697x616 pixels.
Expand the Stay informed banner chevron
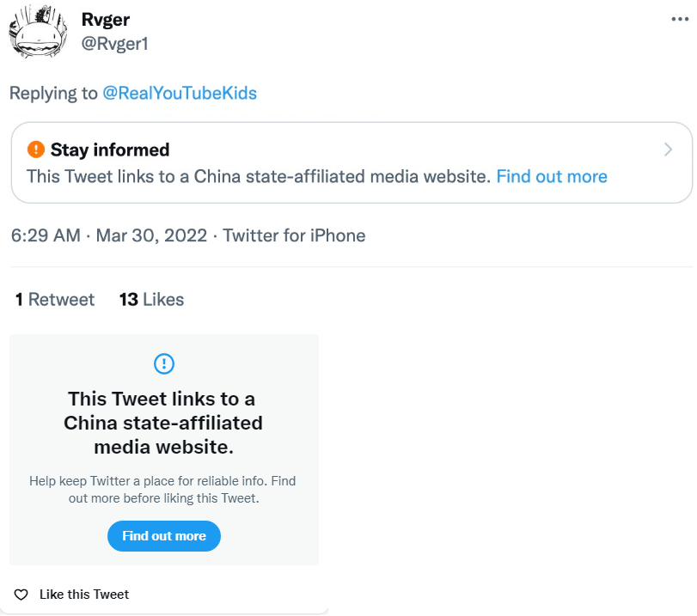(669, 149)
